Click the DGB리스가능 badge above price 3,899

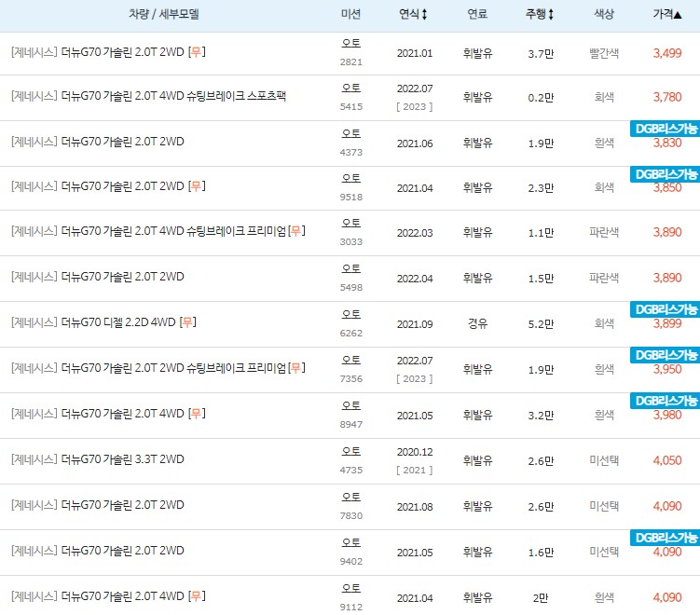coord(666,309)
